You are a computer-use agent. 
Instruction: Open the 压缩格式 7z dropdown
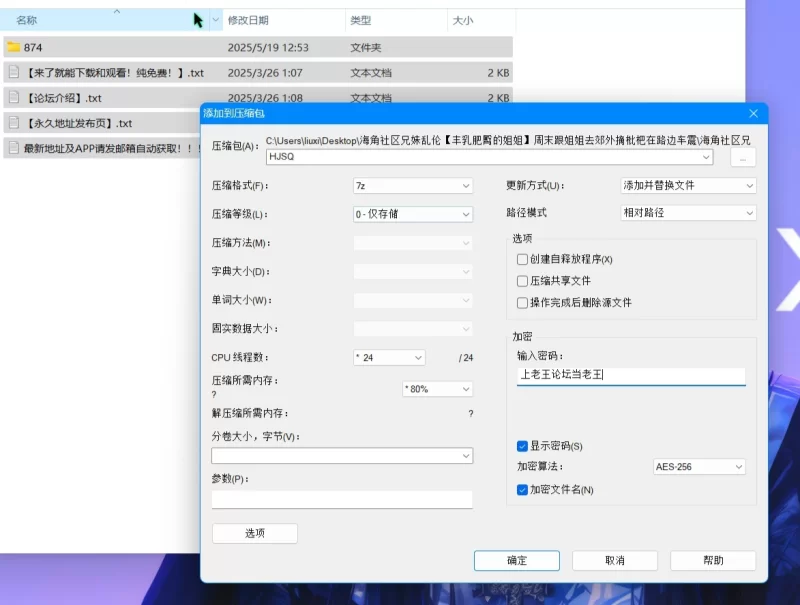click(412, 186)
